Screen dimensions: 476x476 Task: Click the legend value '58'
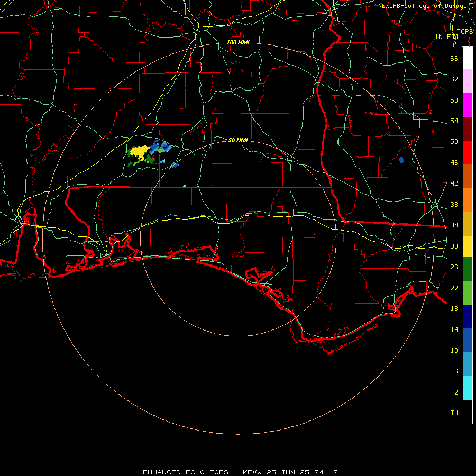coord(454,100)
